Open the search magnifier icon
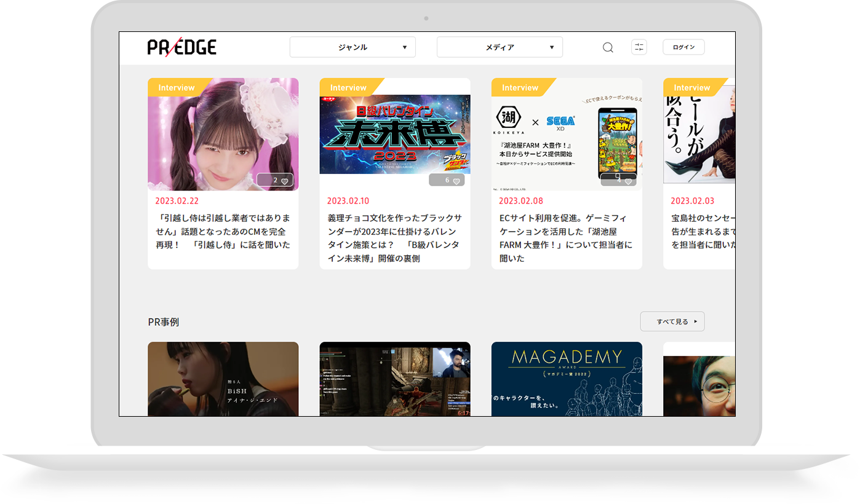Image resolution: width=860 pixels, height=504 pixels. tap(608, 47)
